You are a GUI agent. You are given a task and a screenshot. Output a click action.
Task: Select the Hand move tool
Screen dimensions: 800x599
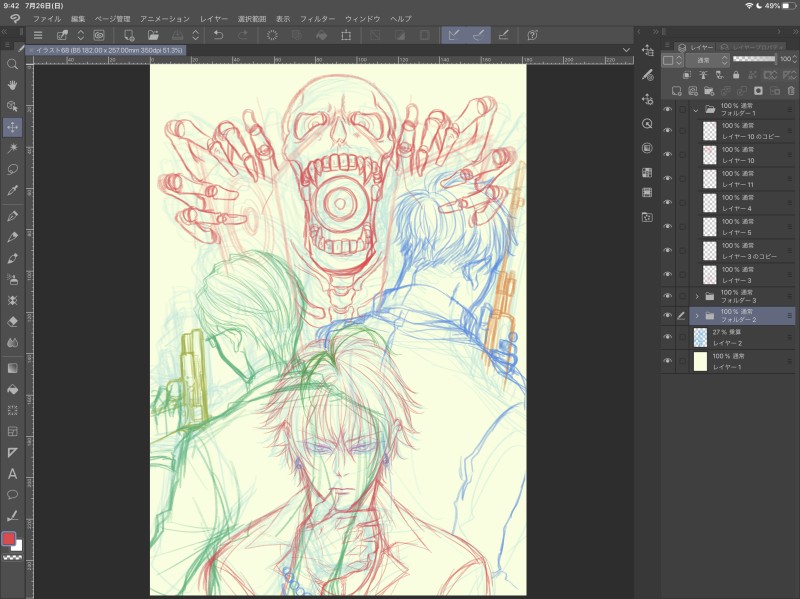point(13,85)
